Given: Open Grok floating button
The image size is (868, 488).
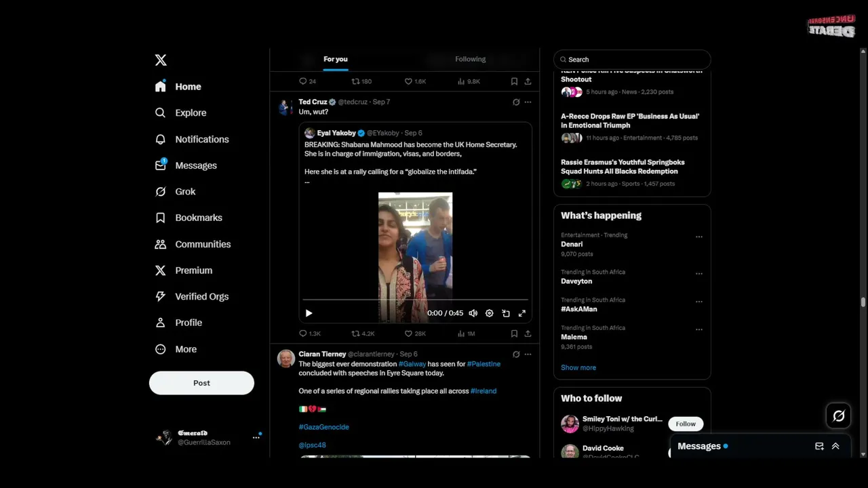Looking at the screenshot, I should (x=839, y=416).
